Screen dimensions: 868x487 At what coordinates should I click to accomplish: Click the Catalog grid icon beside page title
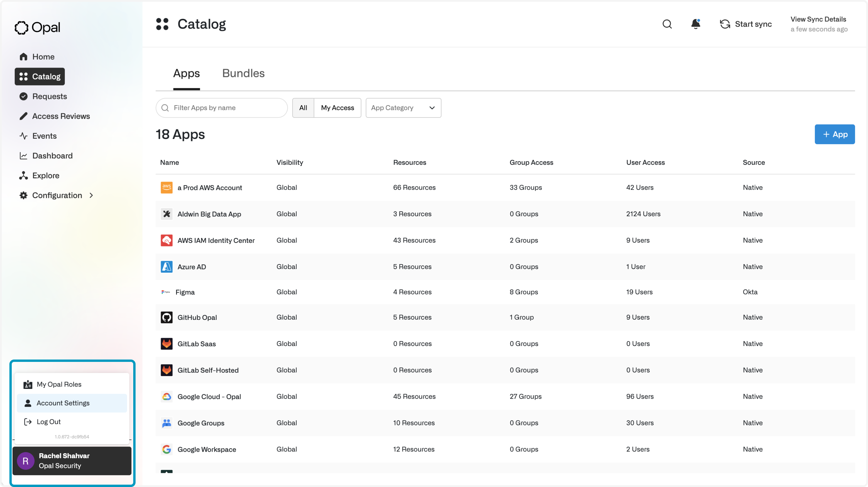(162, 24)
